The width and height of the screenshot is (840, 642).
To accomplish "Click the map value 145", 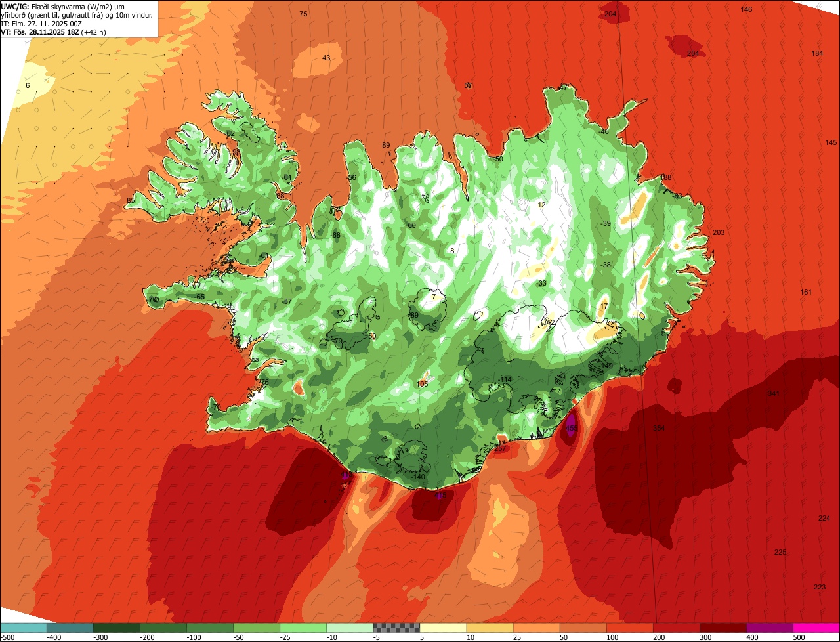I will [831, 142].
